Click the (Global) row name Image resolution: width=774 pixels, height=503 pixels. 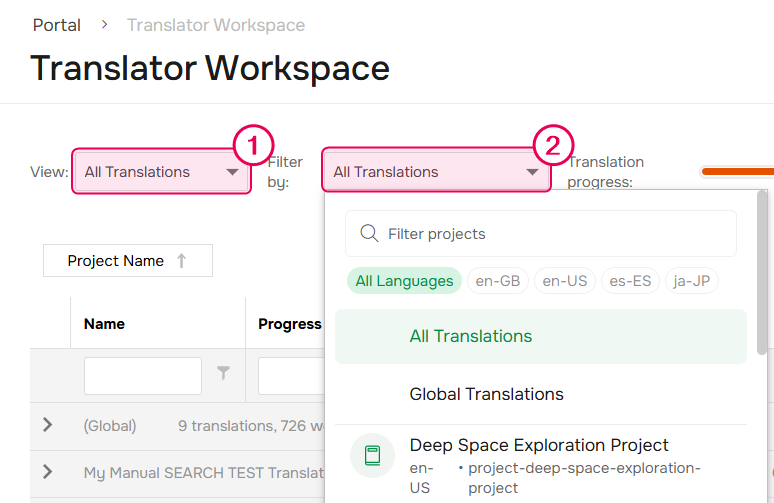[x=110, y=426]
